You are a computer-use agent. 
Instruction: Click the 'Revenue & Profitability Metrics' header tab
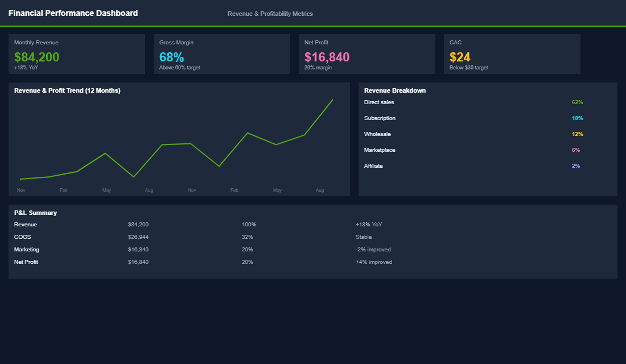point(270,13)
